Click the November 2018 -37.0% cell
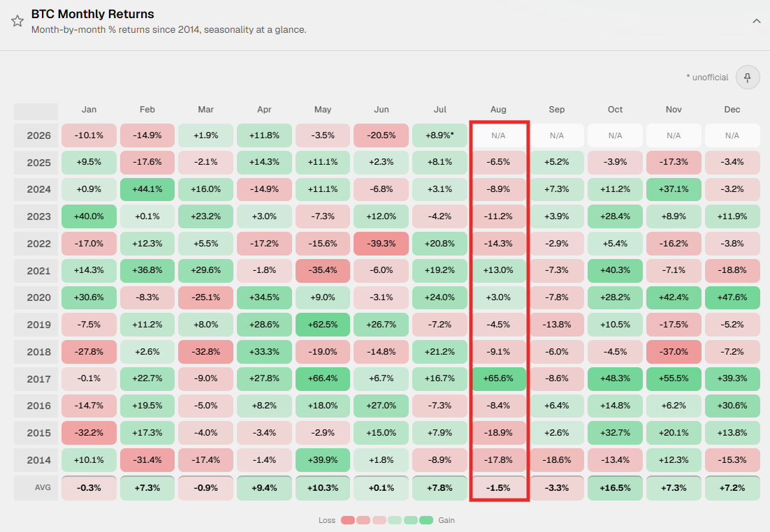 click(x=674, y=352)
